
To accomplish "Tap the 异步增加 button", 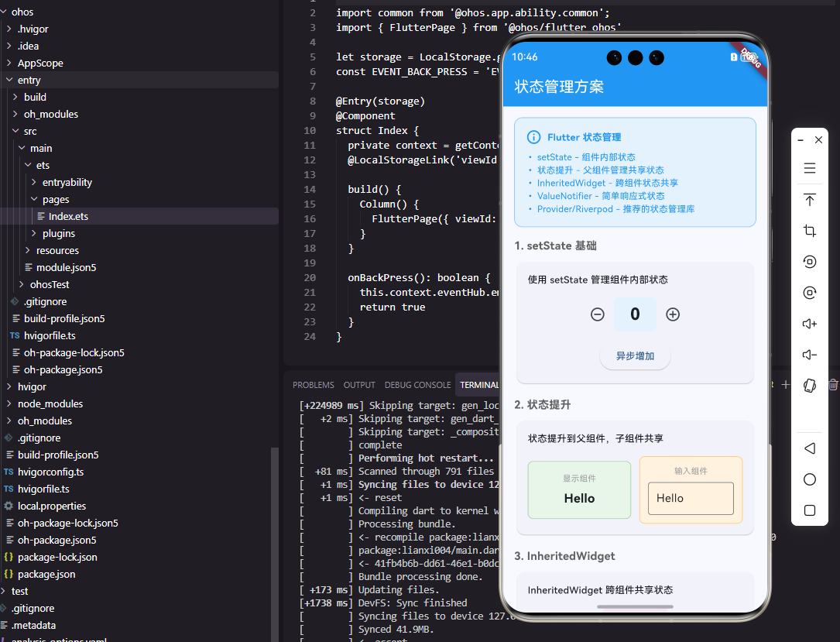I will click(x=636, y=355).
